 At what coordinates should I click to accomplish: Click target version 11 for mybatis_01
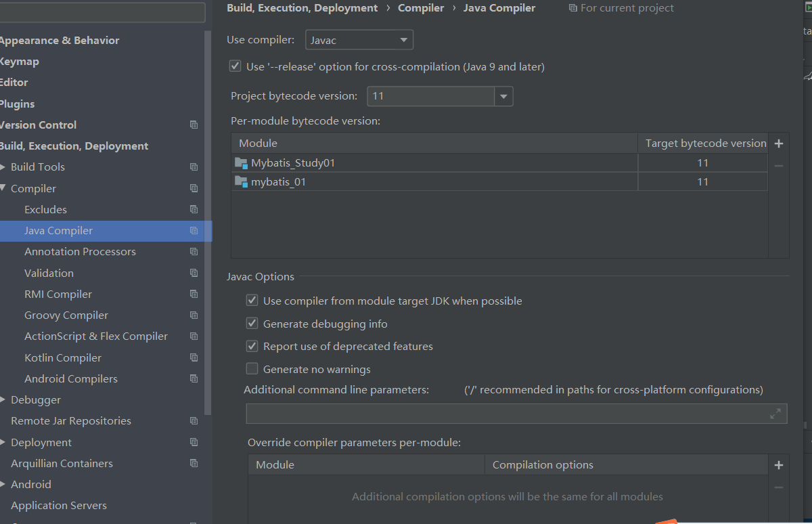pyautogui.click(x=703, y=181)
